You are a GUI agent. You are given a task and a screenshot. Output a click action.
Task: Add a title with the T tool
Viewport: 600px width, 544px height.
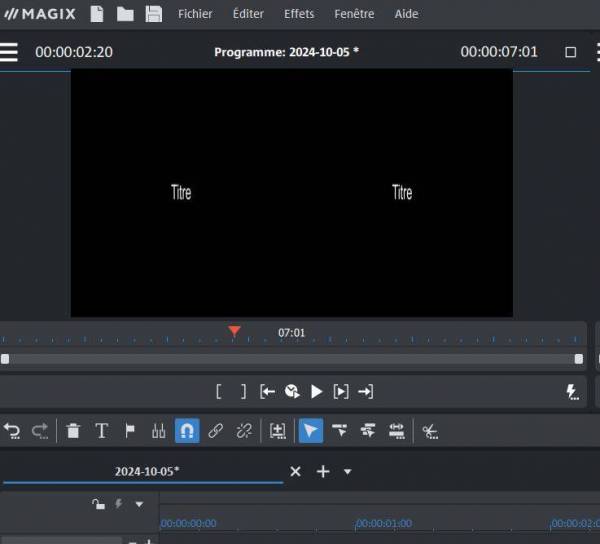101,431
